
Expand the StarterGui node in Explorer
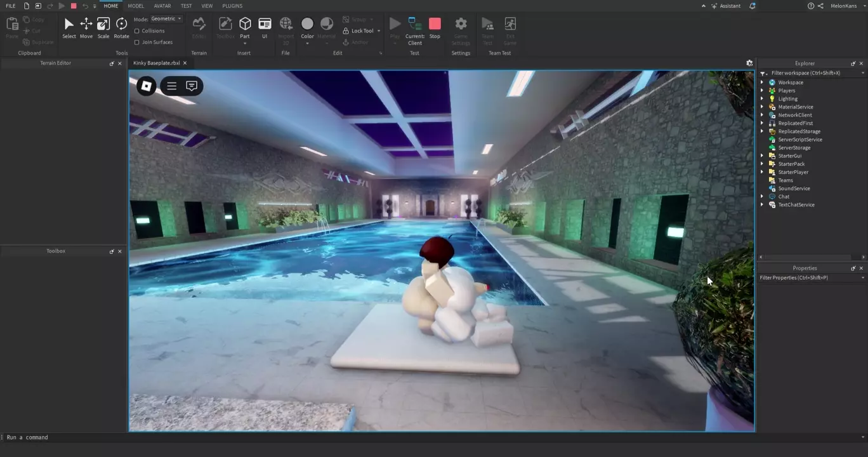762,156
